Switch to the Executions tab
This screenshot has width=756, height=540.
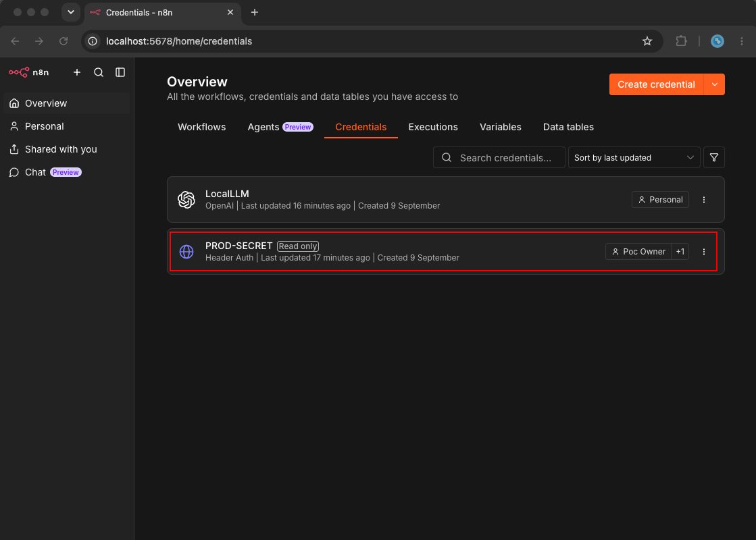tap(433, 127)
